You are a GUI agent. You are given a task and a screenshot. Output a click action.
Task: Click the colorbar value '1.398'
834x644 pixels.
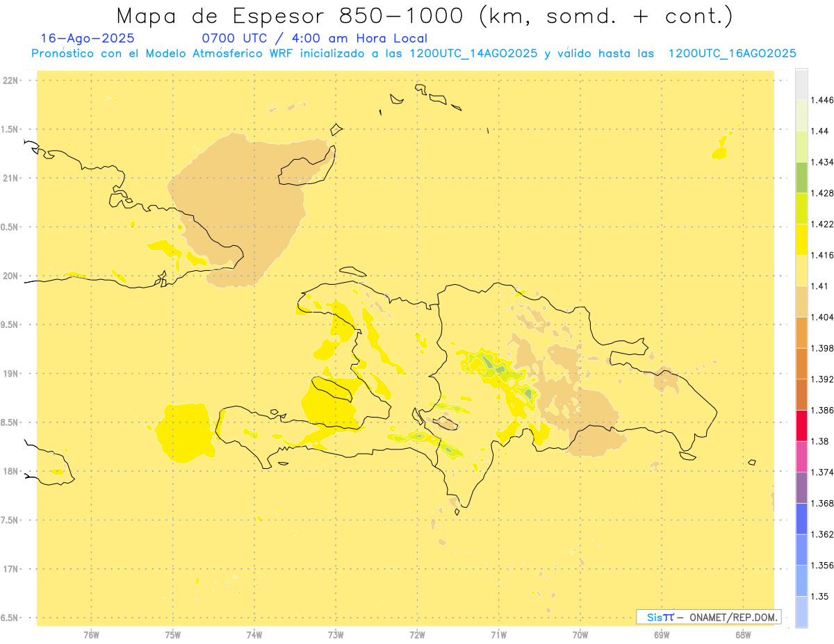pyautogui.click(x=822, y=348)
